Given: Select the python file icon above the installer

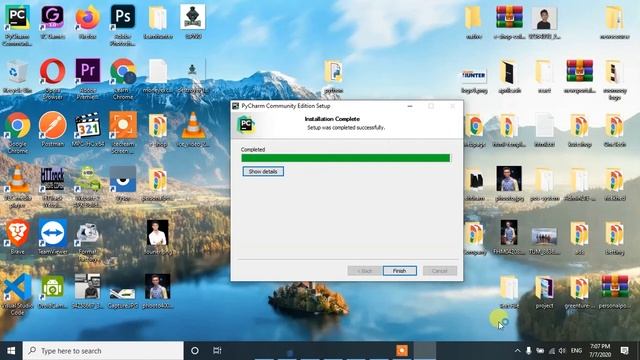Looking at the screenshot, I should point(333,77).
